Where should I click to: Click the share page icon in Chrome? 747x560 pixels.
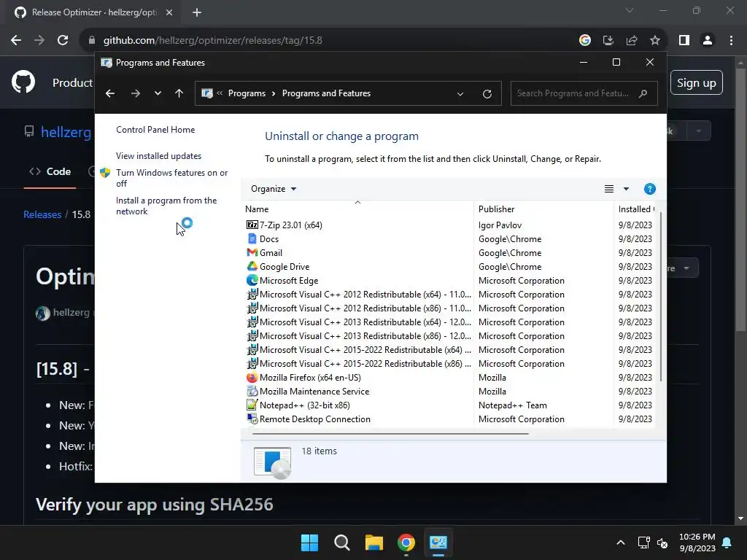[x=632, y=41]
